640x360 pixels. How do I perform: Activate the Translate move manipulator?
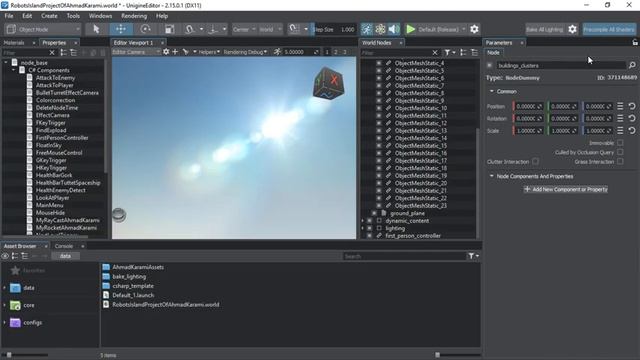121,29
